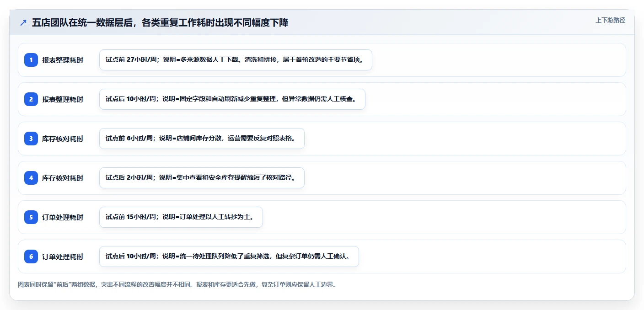
Task: Select number badge 3
Action: [x=31, y=139]
